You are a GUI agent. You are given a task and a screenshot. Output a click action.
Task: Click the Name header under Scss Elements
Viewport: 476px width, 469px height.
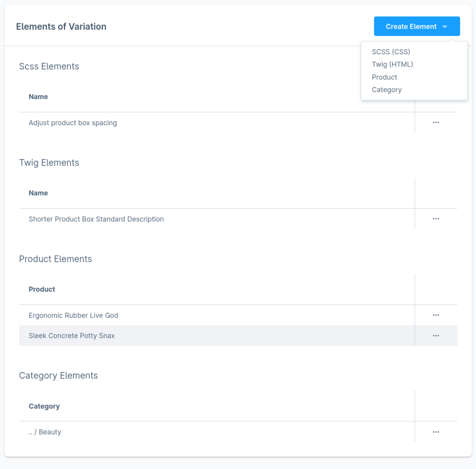(38, 97)
